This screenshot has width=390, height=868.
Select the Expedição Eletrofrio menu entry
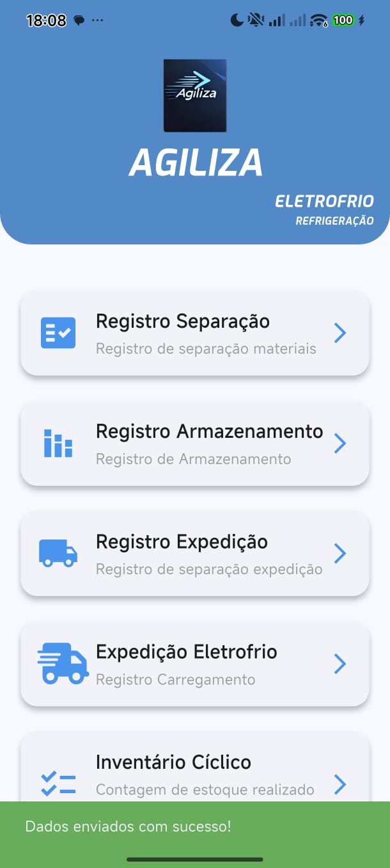tap(195, 664)
